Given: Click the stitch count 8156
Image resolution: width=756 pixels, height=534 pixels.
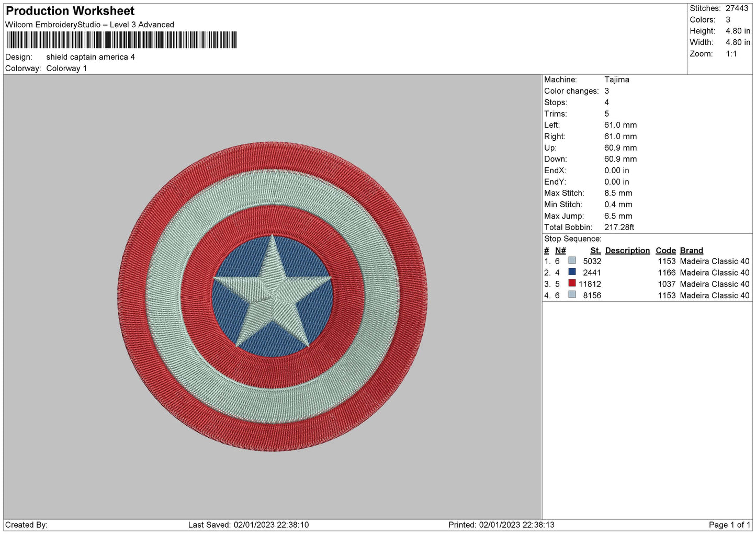Looking at the screenshot, I should (x=592, y=296).
